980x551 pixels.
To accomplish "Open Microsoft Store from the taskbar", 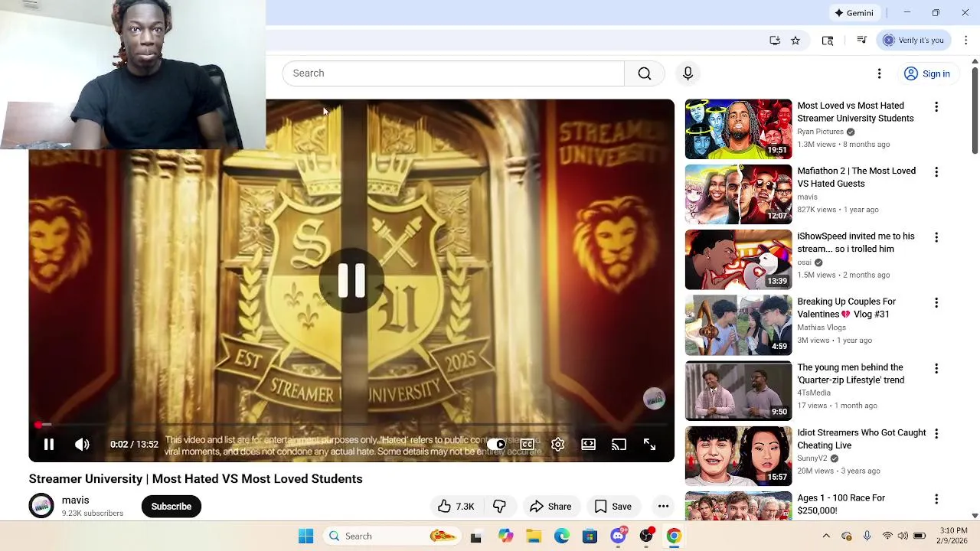I will point(590,536).
